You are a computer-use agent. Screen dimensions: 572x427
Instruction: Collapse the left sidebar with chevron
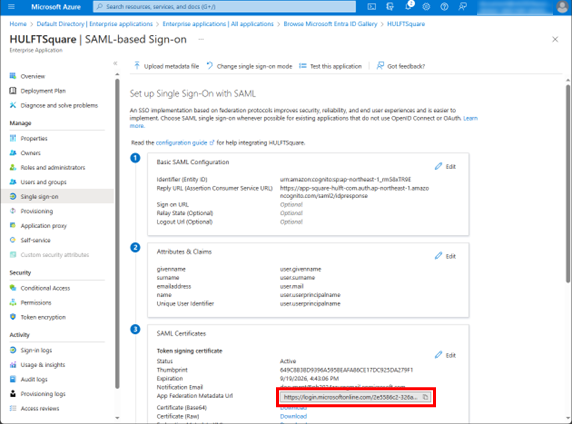(x=115, y=63)
